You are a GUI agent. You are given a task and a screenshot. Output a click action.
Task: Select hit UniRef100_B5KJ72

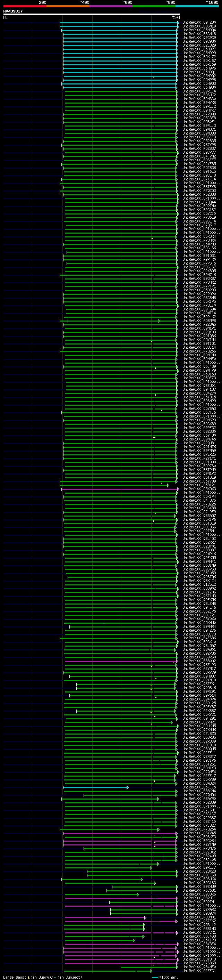[199, 57]
